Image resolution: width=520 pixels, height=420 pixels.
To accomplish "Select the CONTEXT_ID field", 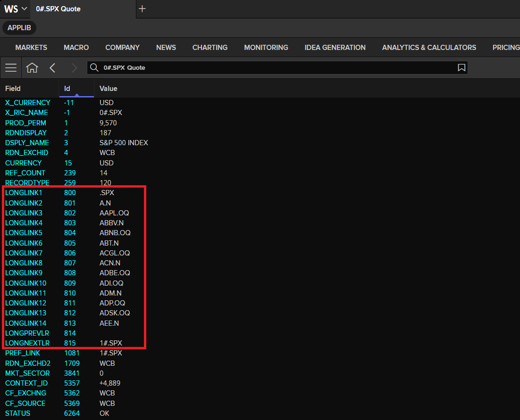I will click(26, 383).
